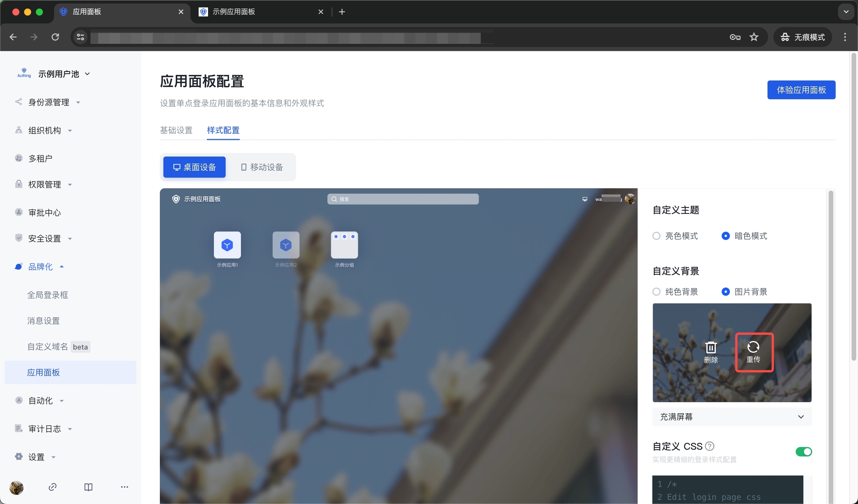Select the 亮色模式 radio button
This screenshot has height=504, width=858.
pos(656,236)
